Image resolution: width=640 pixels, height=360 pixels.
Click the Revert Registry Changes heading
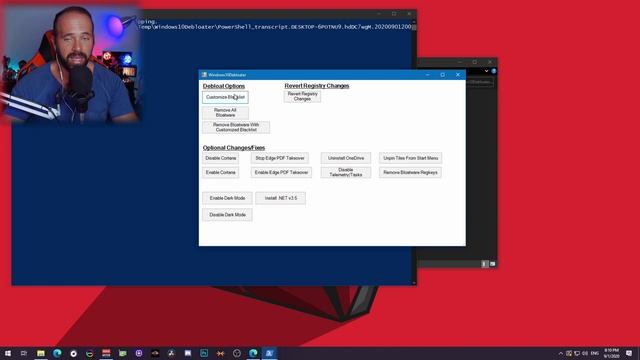(x=317, y=86)
